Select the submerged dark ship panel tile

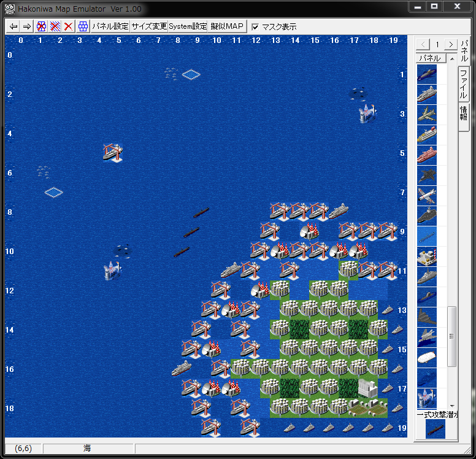click(x=427, y=378)
